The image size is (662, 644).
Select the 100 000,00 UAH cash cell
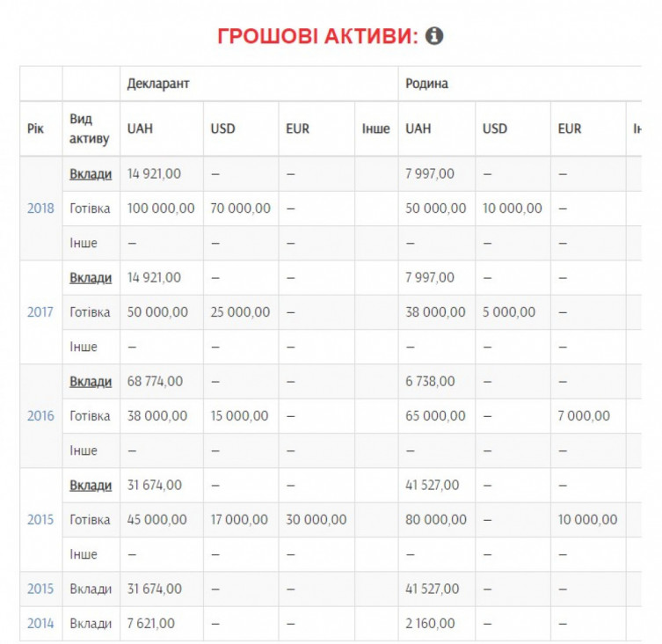pyautogui.click(x=161, y=209)
